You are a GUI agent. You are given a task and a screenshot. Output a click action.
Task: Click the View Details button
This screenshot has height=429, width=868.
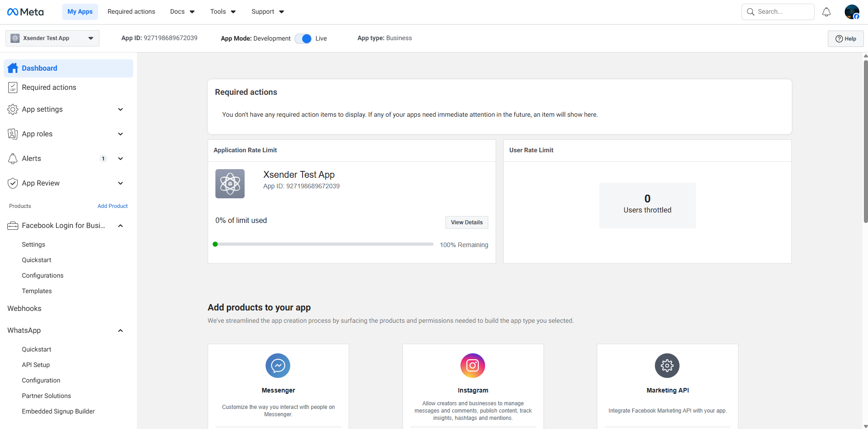[466, 222]
